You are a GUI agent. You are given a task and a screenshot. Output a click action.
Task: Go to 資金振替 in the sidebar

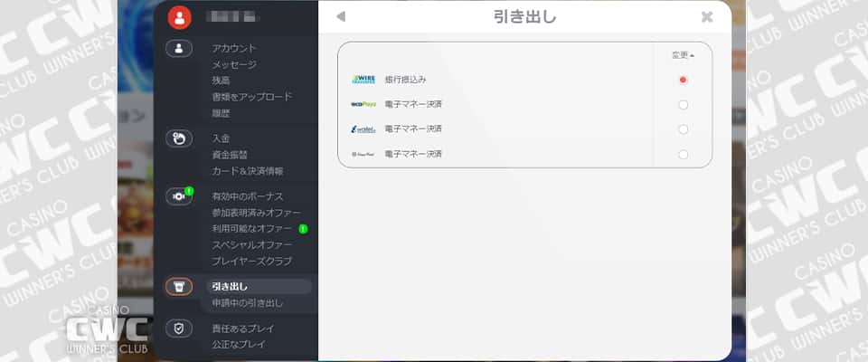click(x=230, y=155)
